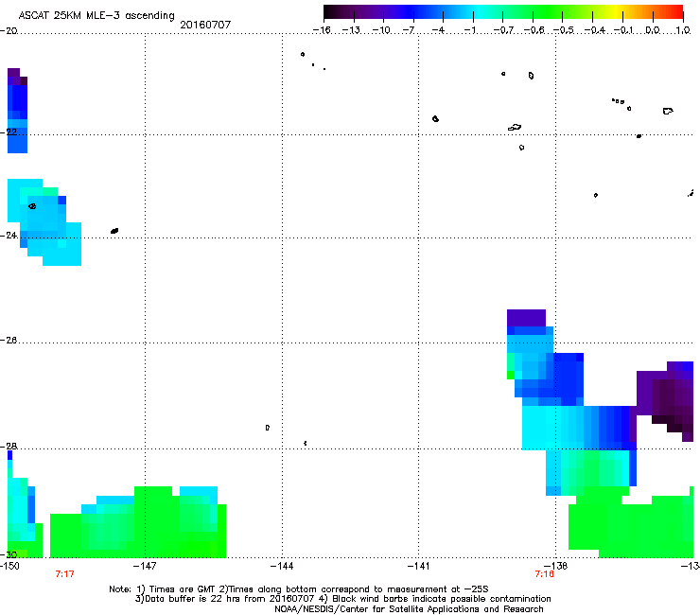Click the -1 color bar label
This screenshot has width=700, height=615.
click(469, 30)
